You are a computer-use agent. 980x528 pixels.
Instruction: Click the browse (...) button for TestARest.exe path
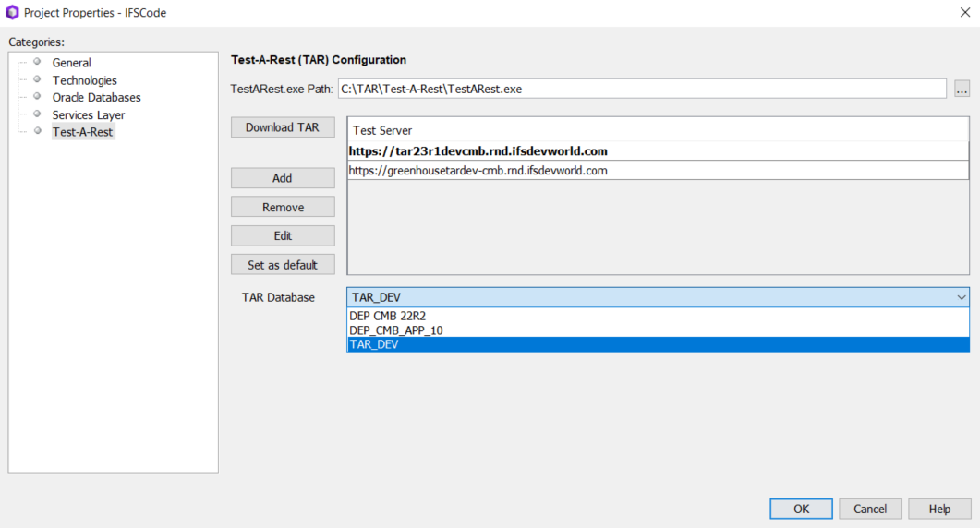(962, 90)
